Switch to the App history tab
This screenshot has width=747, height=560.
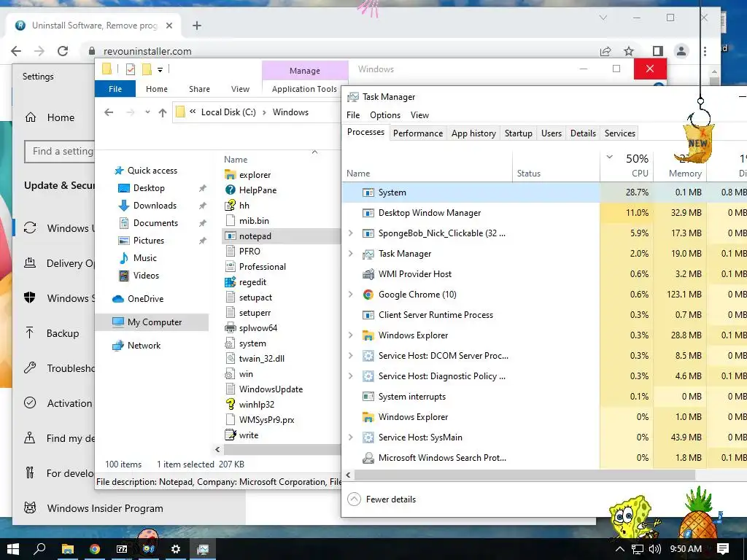(x=473, y=133)
